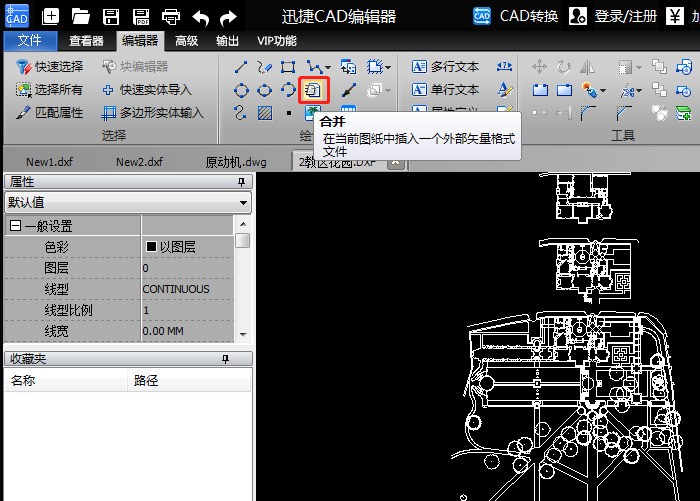Click the save as PDF icon
The image size is (700, 501).
coord(141,17)
